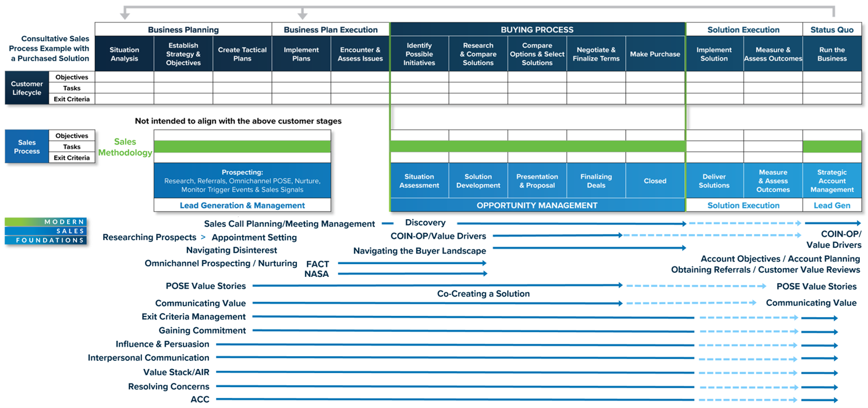The height and width of the screenshot is (408, 868).
Task: Select the Status Quo header
Action: tap(832, 30)
